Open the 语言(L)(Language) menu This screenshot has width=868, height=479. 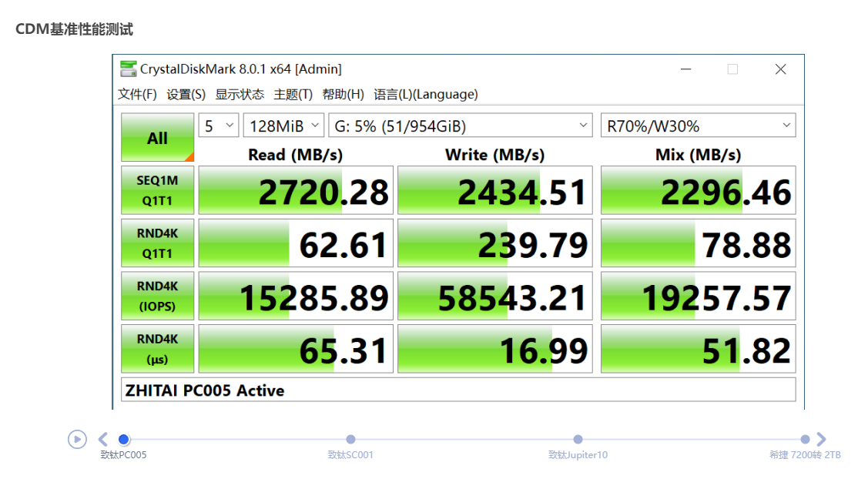tap(426, 94)
